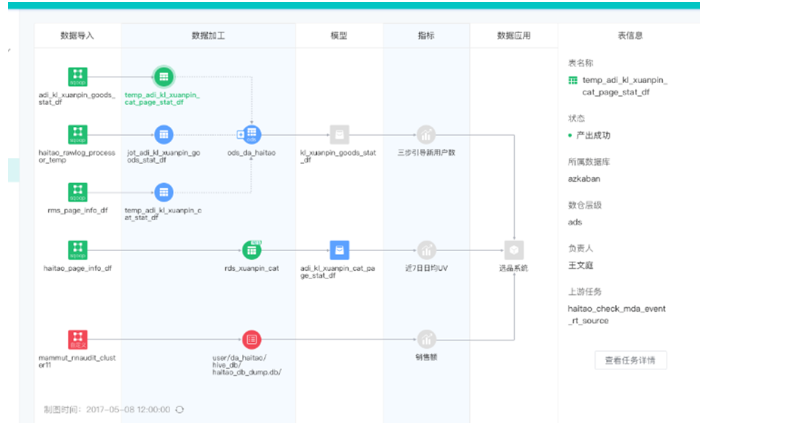This screenshot has width=800, height=432.
Task: Click the rms_page_info_df label text
Action: point(78,210)
